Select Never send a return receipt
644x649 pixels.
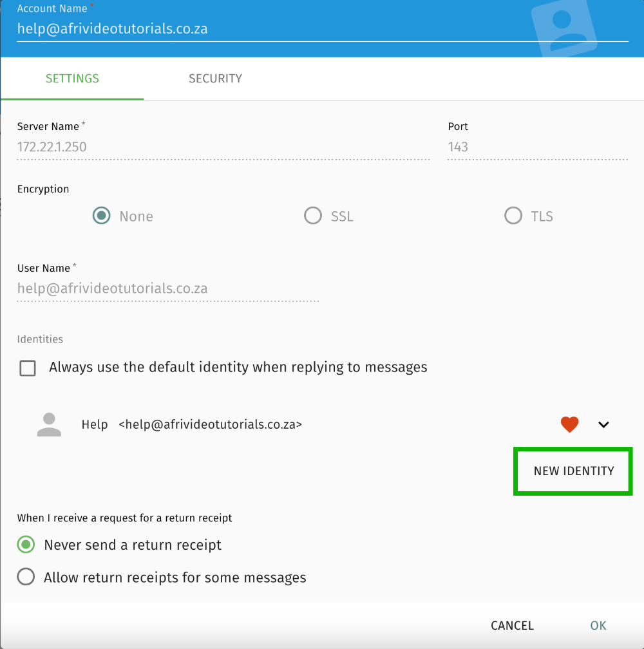[x=26, y=545]
